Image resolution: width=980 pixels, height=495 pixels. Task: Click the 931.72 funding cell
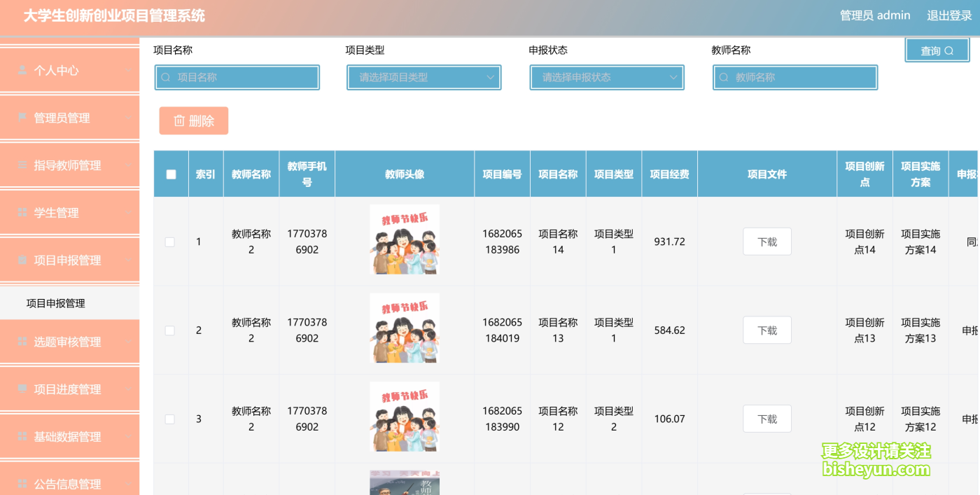(x=670, y=242)
